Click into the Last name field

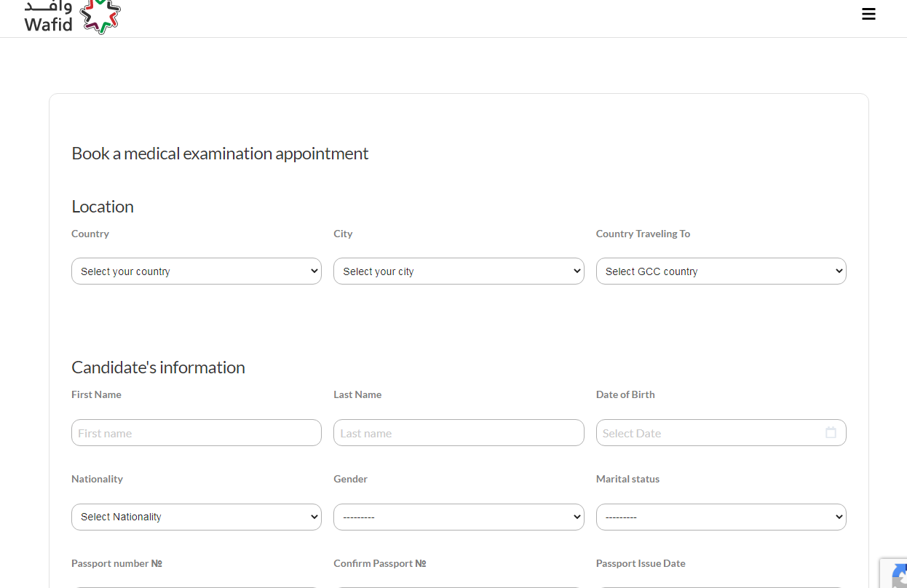(x=459, y=433)
